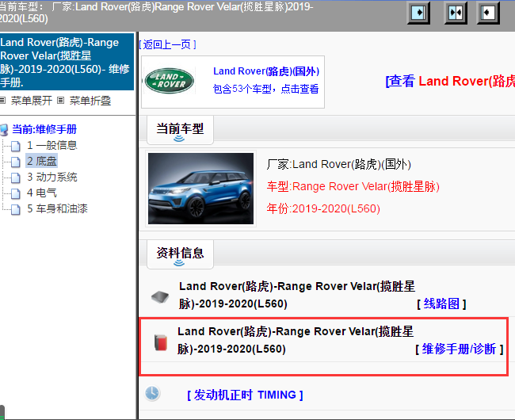This screenshot has width=515, height=420.
Task: Select the root node 当前:维修手册
Action: [x=44, y=129]
